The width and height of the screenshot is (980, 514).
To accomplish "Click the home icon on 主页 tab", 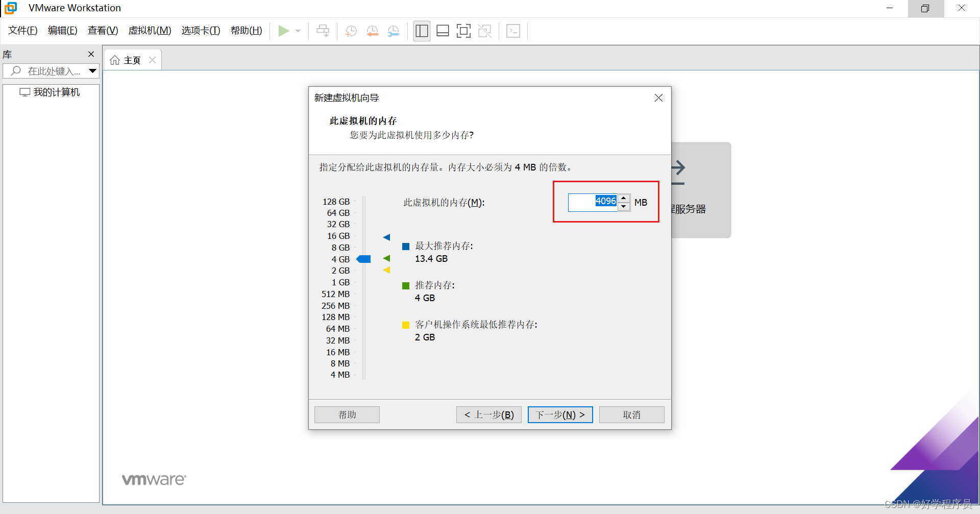I will point(115,60).
